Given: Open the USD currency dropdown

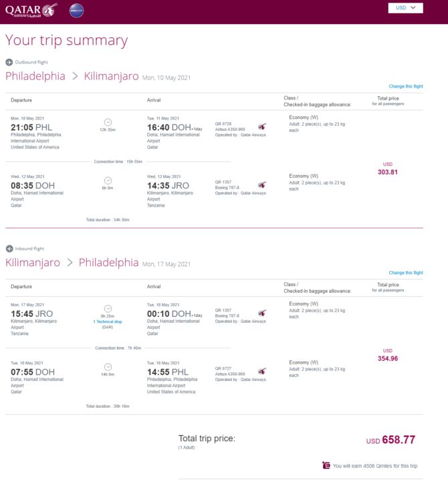Looking at the screenshot, I should point(405,7).
